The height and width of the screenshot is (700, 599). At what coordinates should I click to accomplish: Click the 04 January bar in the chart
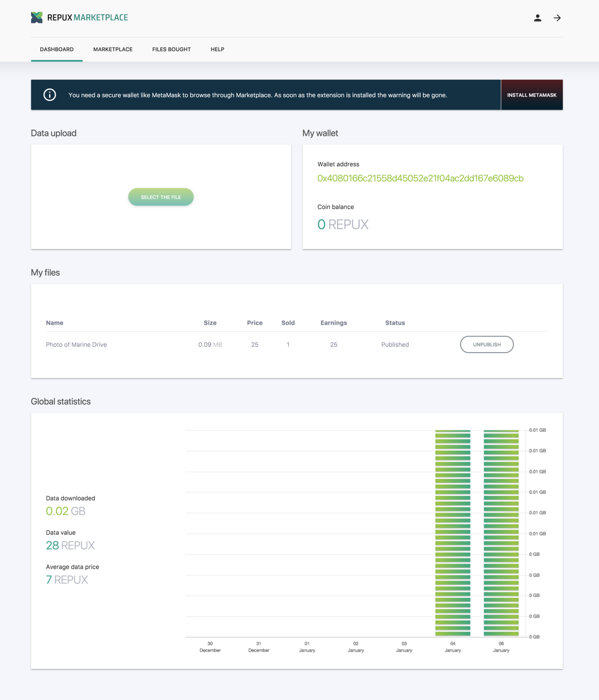coord(453,533)
